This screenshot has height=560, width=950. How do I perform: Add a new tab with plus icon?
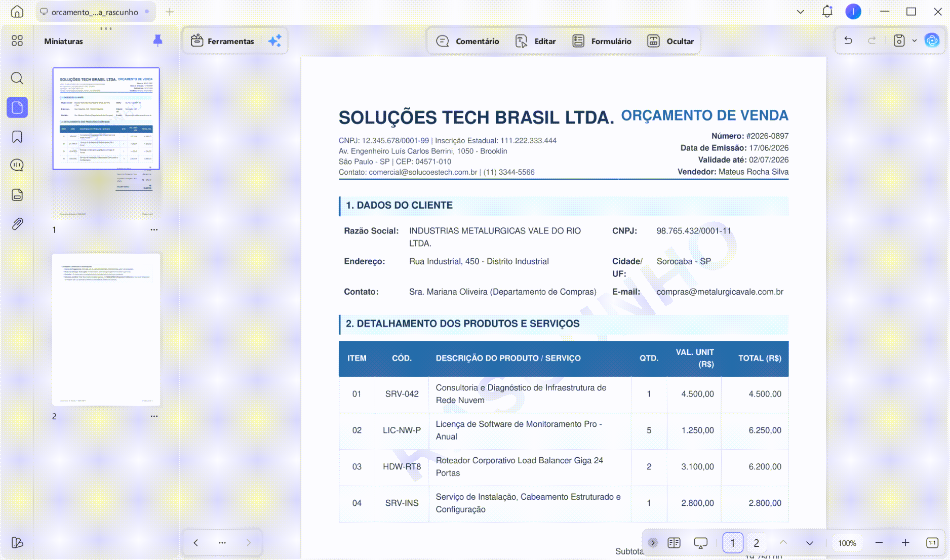coord(170,12)
